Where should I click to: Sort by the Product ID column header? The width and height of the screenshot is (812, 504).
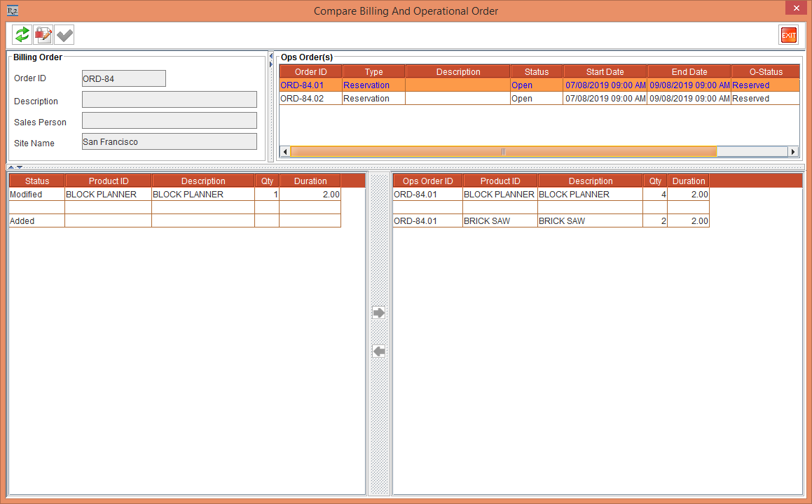pyautogui.click(x=108, y=181)
